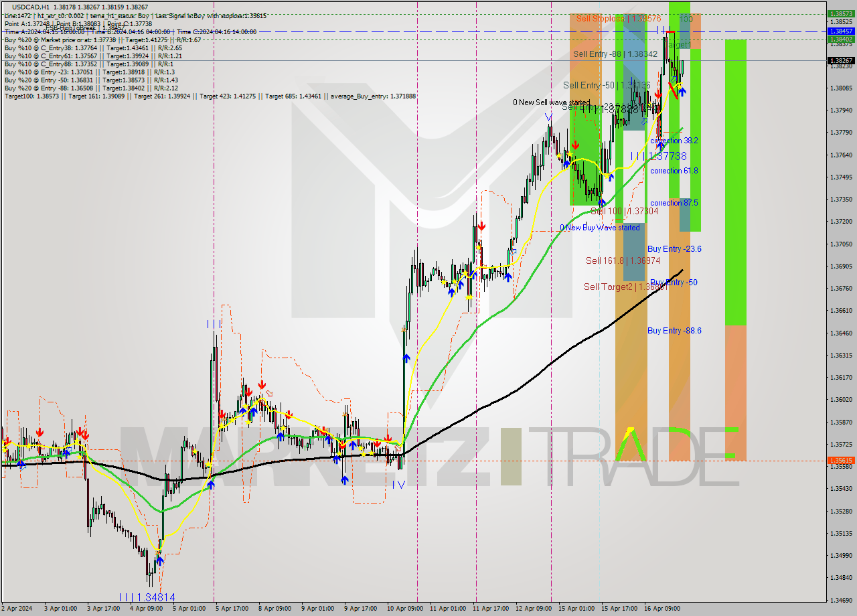Select the 'Buy %10 @ C_Entry88: 1.37352' line
This screenshot has width=857, height=616.
[88, 64]
